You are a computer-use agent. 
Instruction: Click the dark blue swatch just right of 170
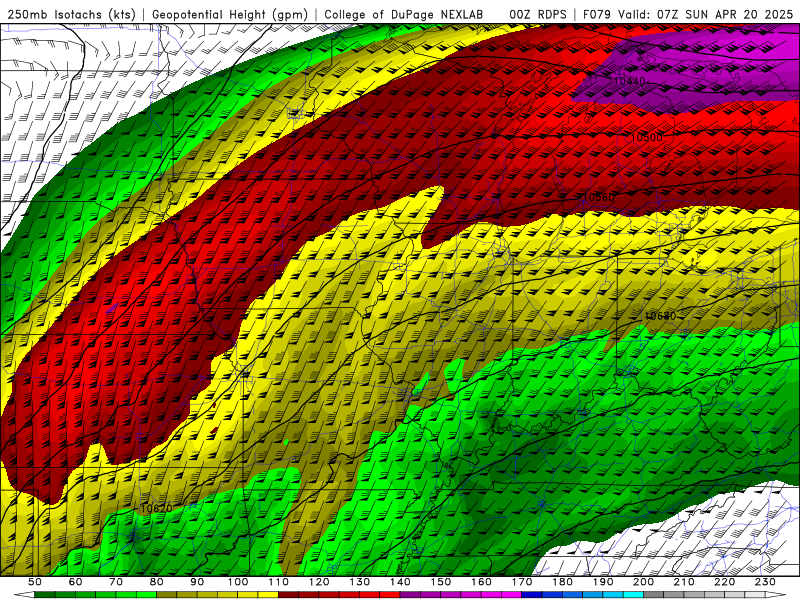click(x=532, y=595)
